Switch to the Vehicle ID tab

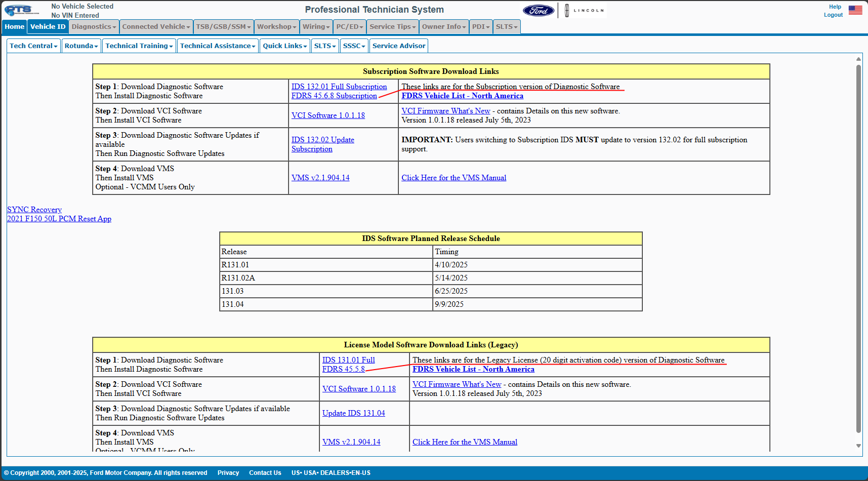[48, 27]
